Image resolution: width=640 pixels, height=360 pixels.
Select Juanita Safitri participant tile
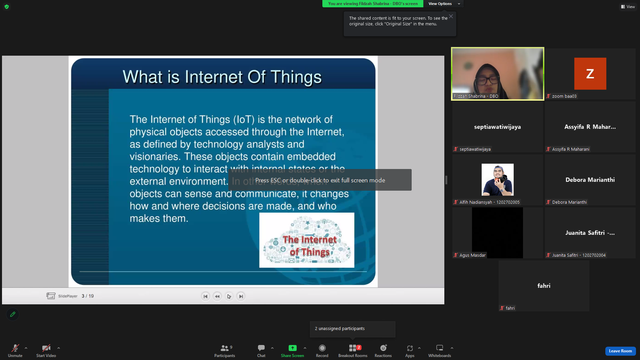tap(590, 233)
